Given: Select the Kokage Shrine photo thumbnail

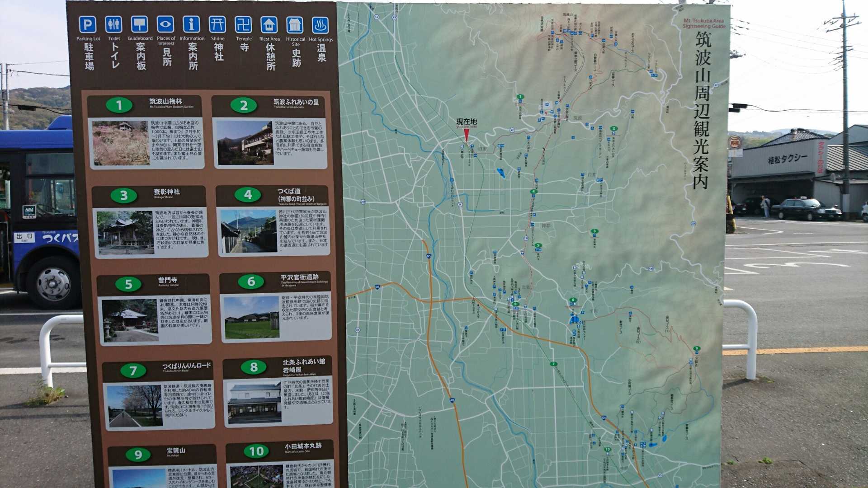Looking at the screenshot, I should (x=125, y=233).
